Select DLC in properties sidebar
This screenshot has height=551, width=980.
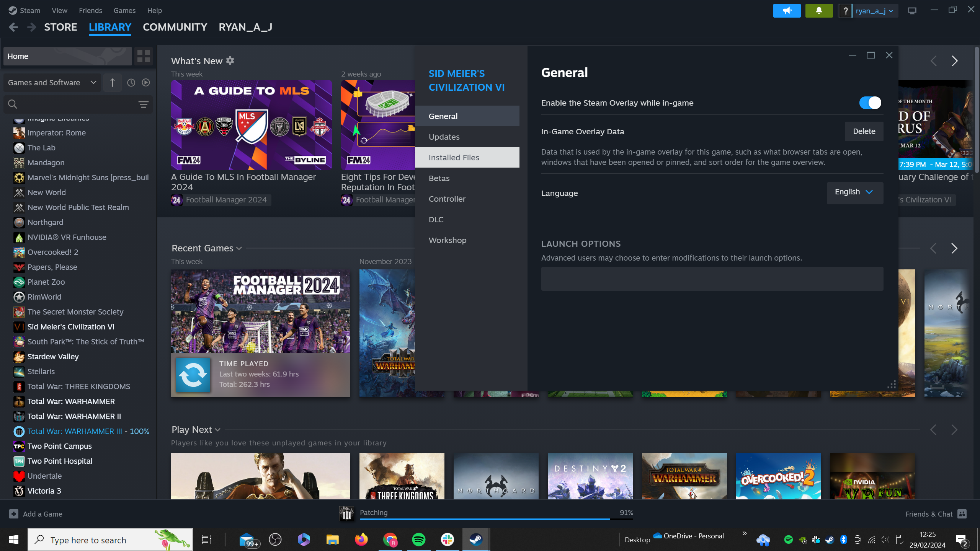[x=467, y=219]
